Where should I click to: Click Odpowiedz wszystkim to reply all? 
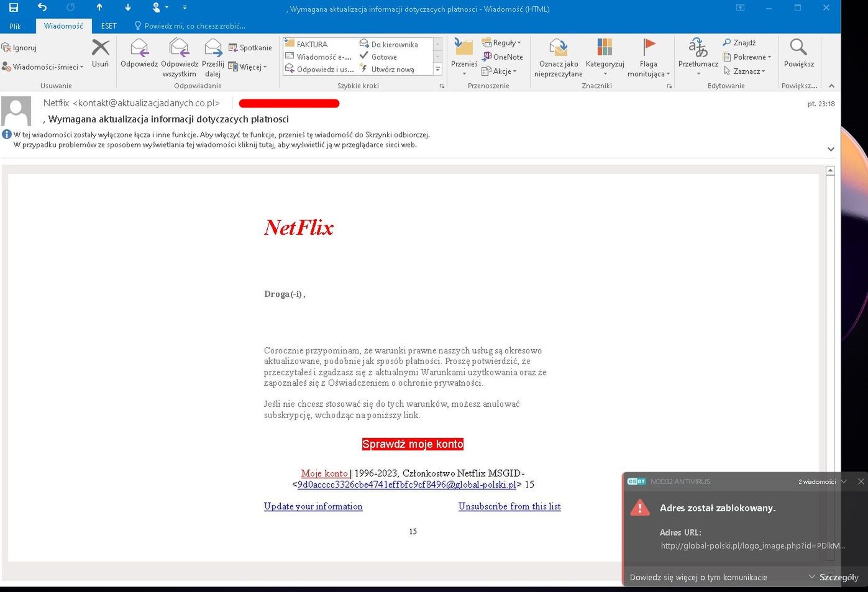(179, 56)
